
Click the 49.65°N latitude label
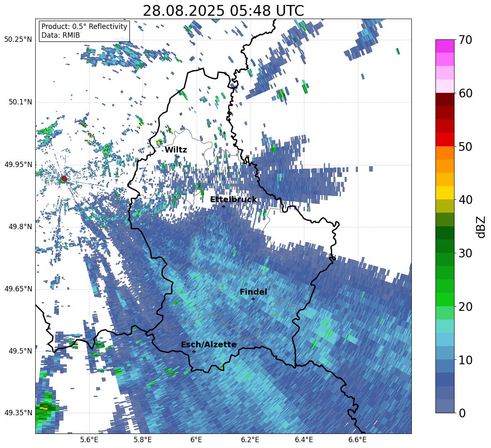(18, 289)
